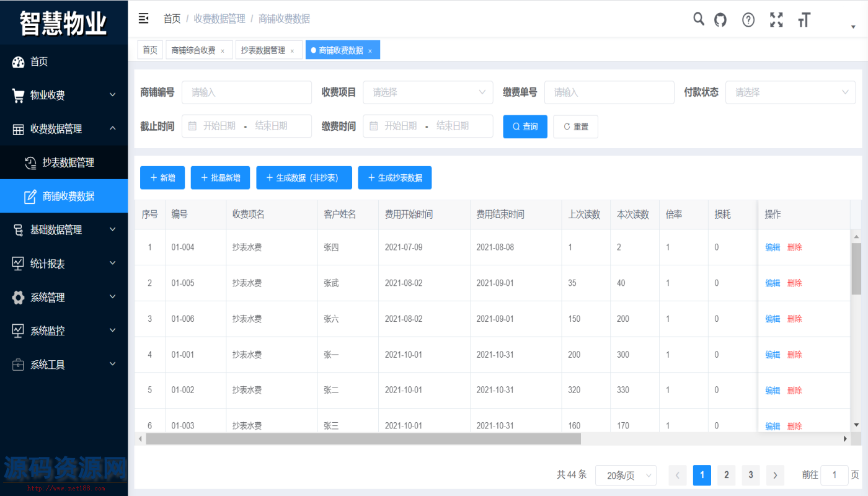868x496 pixels.
Task: Toggle fullscreen mode icon
Action: (776, 20)
